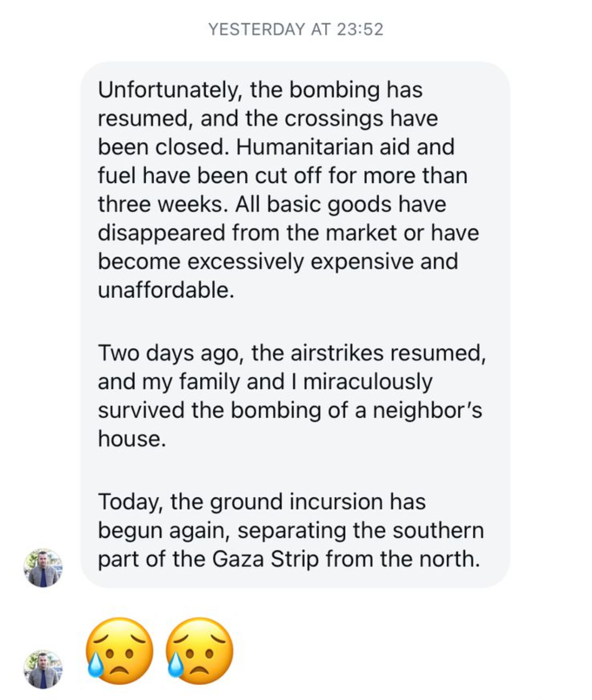Click the paragraph starting 'Two days ago'

point(292,395)
